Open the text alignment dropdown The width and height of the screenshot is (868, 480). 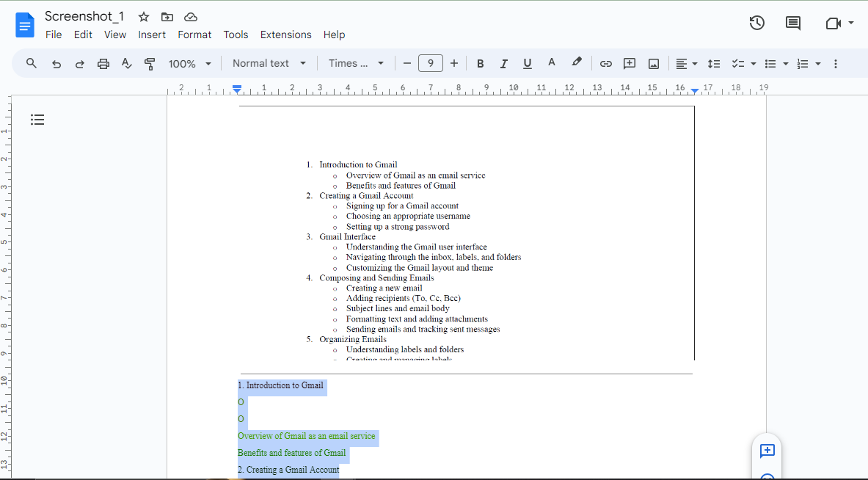[687, 64]
